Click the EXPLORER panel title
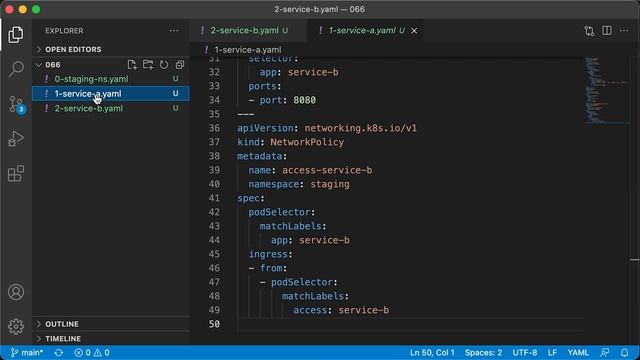640x360 pixels. 64,31
